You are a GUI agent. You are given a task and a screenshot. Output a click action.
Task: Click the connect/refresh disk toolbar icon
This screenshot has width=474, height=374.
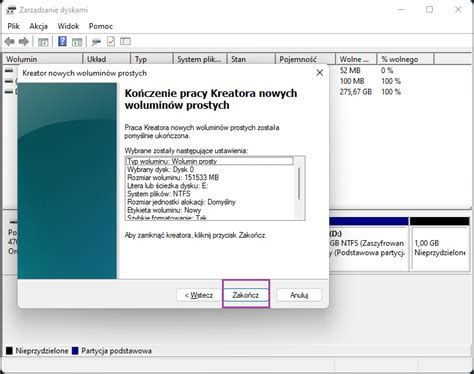tap(96, 42)
